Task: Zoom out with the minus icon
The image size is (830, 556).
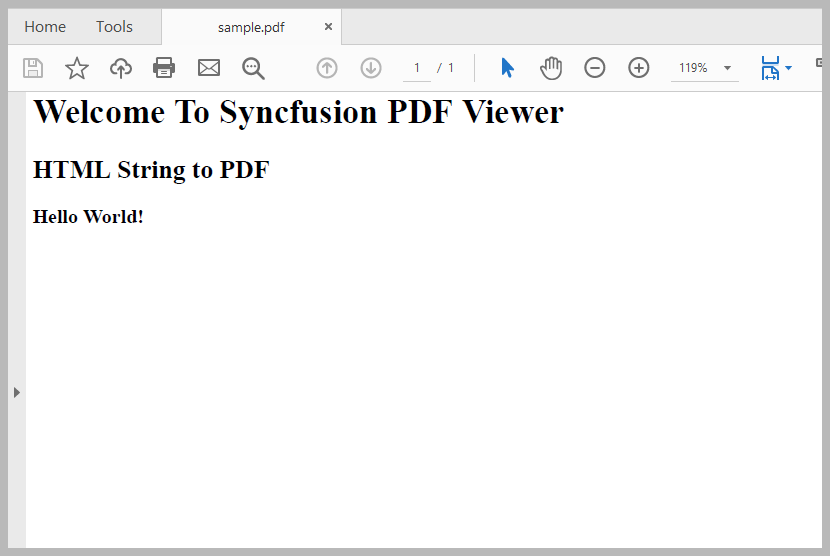Action: pyautogui.click(x=594, y=68)
